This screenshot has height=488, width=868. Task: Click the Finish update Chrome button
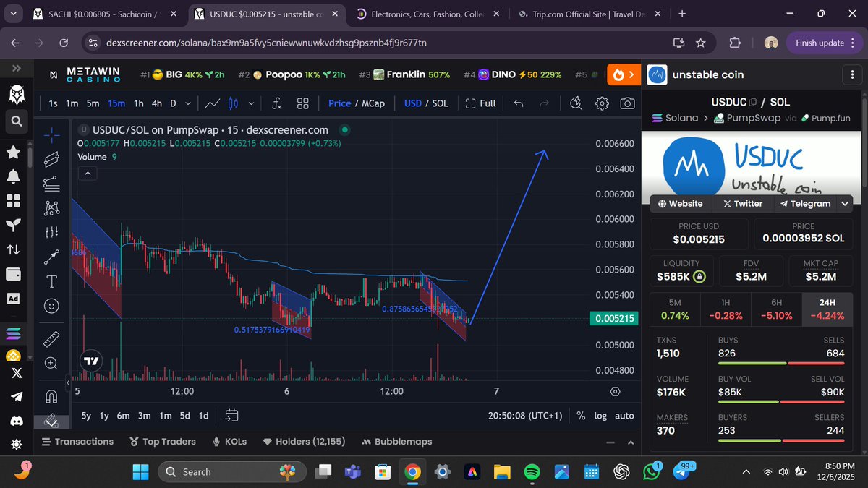point(824,43)
